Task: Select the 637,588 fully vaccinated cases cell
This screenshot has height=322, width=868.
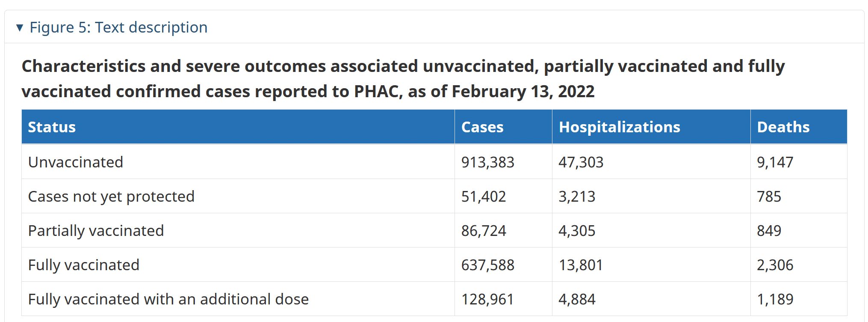Action: pyautogui.click(x=487, y=265)
